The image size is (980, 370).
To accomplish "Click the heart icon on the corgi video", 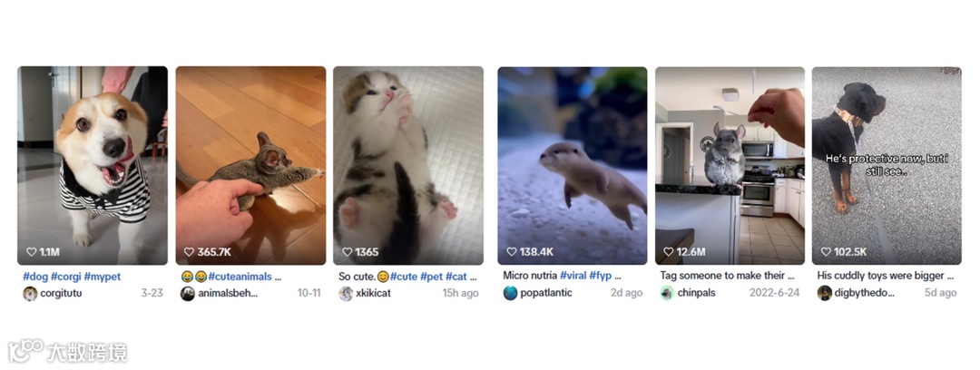I will click(x=31, y=252).
